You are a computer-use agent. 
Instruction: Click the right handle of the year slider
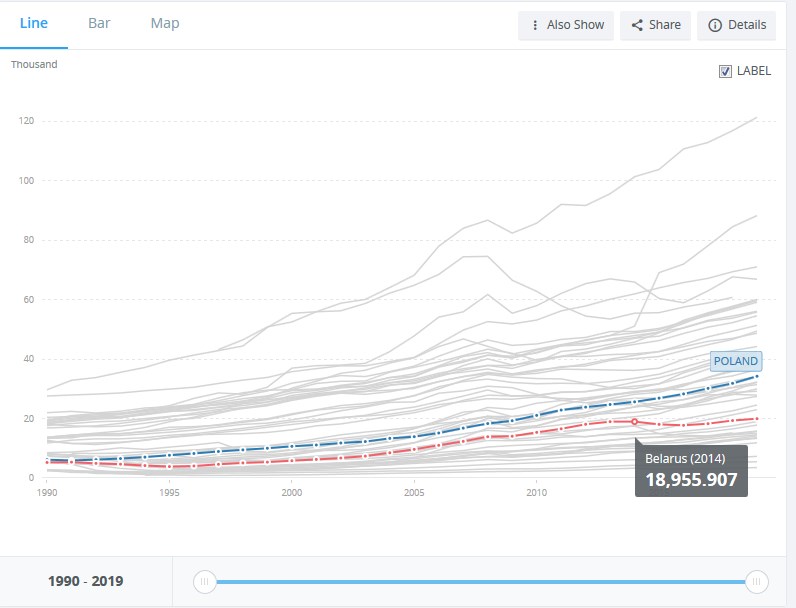(757, 581)
